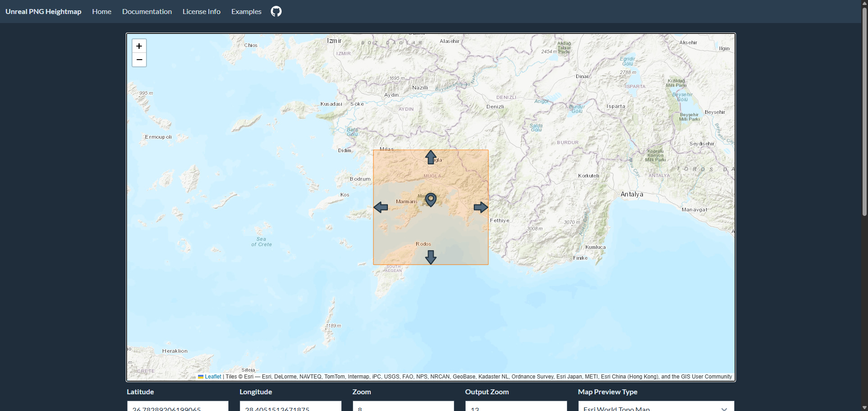Click the Milas label on the map
868x411 pixels.
(387, 149)
